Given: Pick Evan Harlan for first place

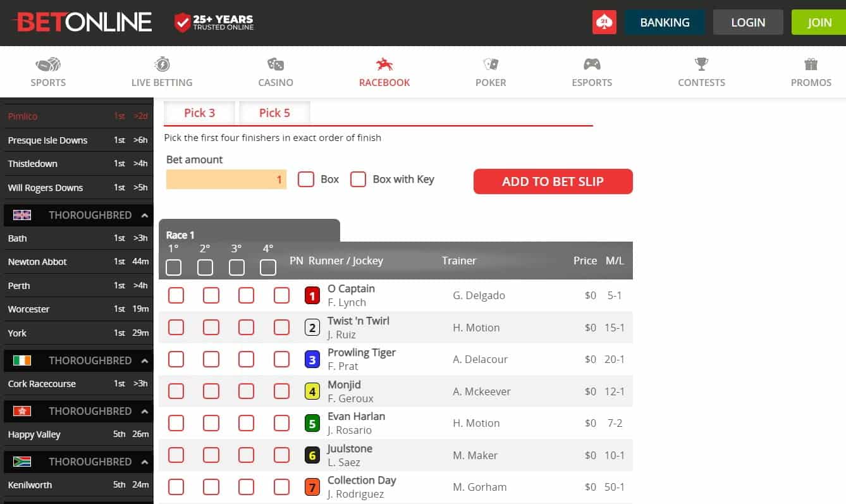Looking at the screenshot, I should (x=176, y=423).
